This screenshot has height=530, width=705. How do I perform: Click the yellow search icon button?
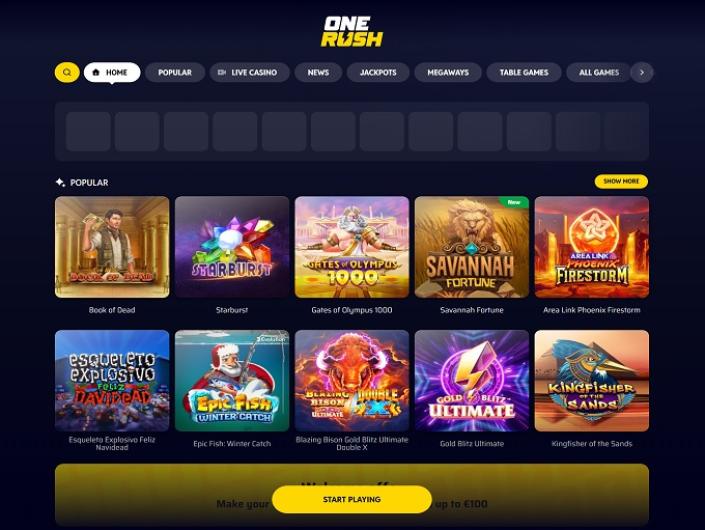click(67, 72)
